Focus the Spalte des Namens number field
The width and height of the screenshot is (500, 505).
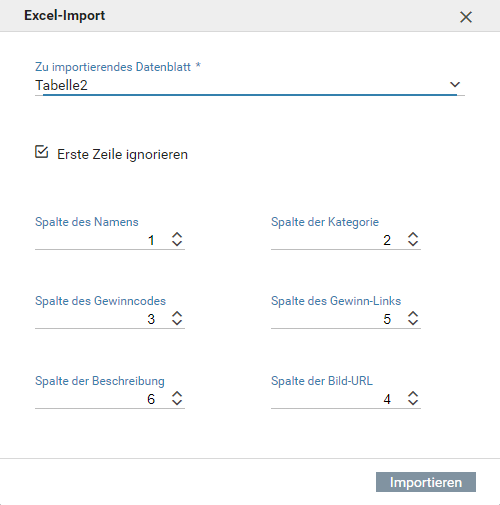(x=102, y=240)
